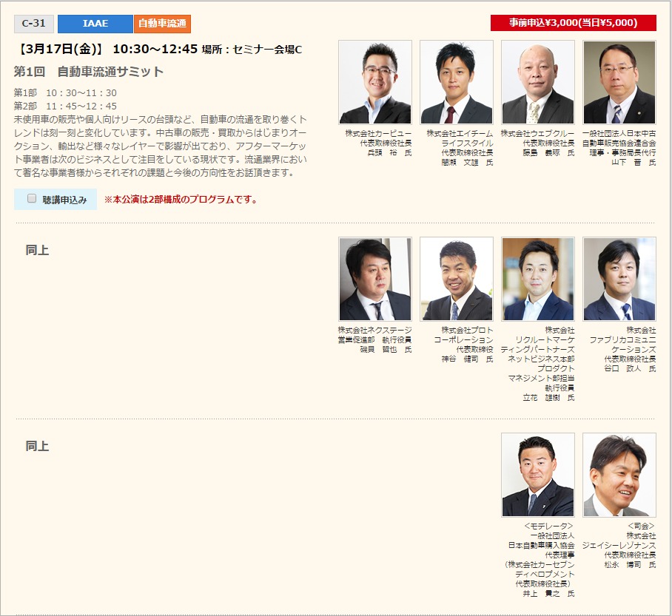Click the 株式会社ウェブクルー speaker photo
The height and width of the screenshot is (616, 672).
pyautogui.click(x=538, y=82)
